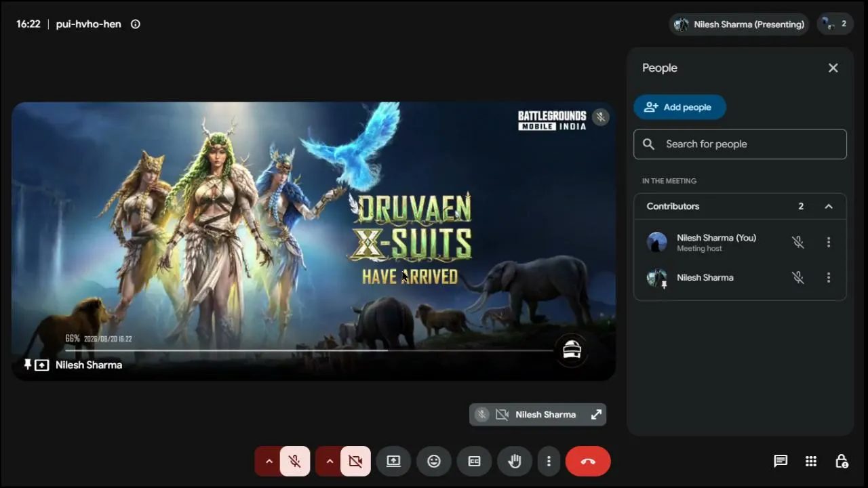Raise your hand in the meeting
Image resolution: width=868 pixels, height=488 pixels.
(515, 462)
